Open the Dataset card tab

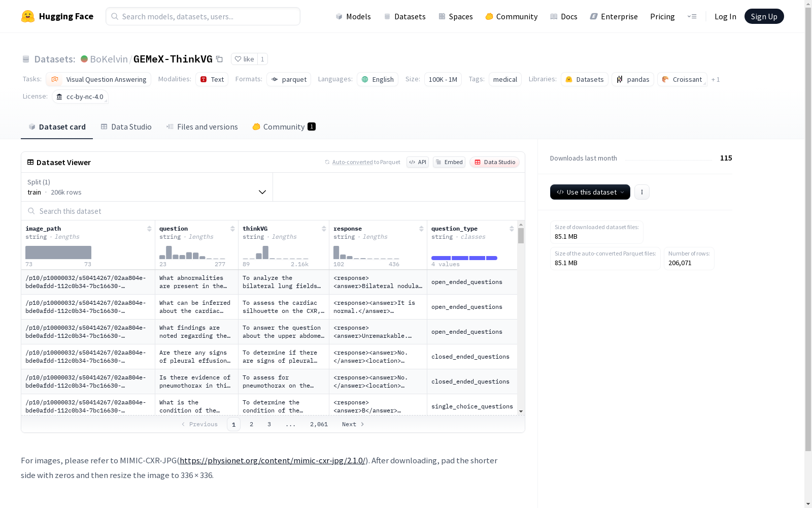[x=57, y=127]
